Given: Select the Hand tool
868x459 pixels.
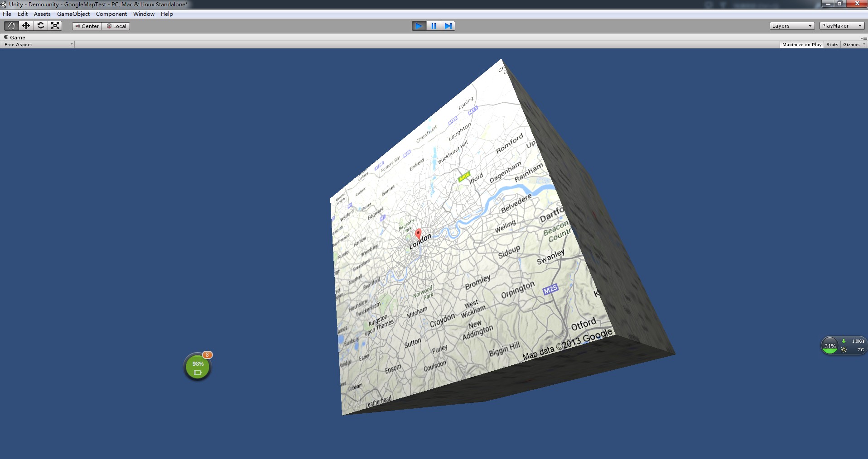Looking at the screenshot, I should [11, 26].
